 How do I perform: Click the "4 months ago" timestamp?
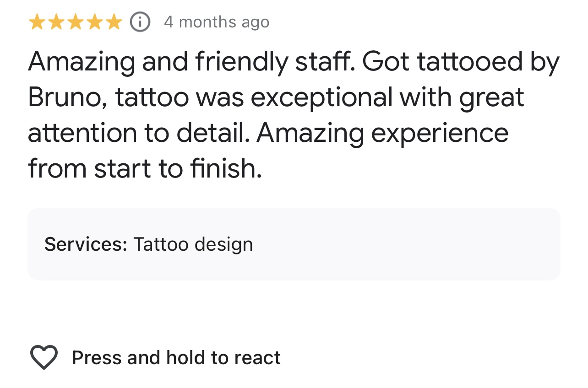(217, 22)
